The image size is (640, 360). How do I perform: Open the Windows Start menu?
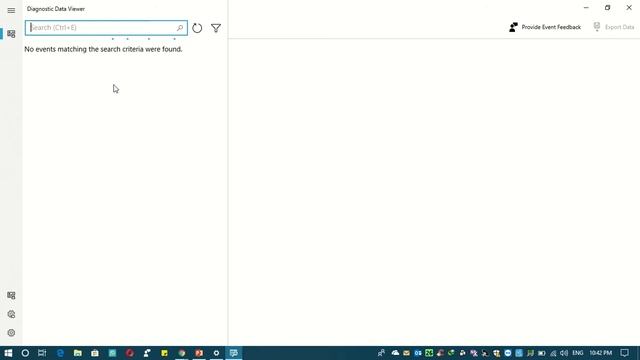click(x=8, y=353)
